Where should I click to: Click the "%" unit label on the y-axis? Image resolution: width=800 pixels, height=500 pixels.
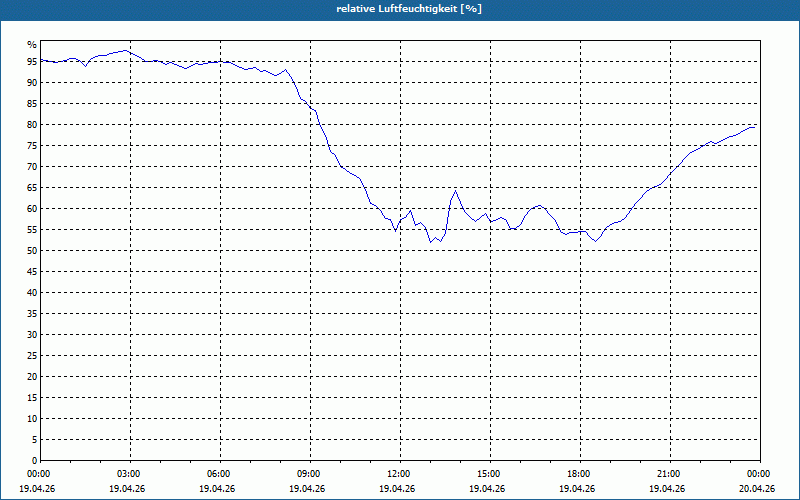pyautogui.click(x=32, y=45)
